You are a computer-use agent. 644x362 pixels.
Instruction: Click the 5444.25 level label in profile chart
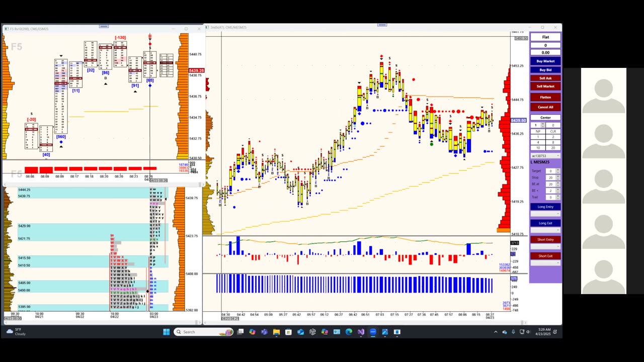click(24, 190)
